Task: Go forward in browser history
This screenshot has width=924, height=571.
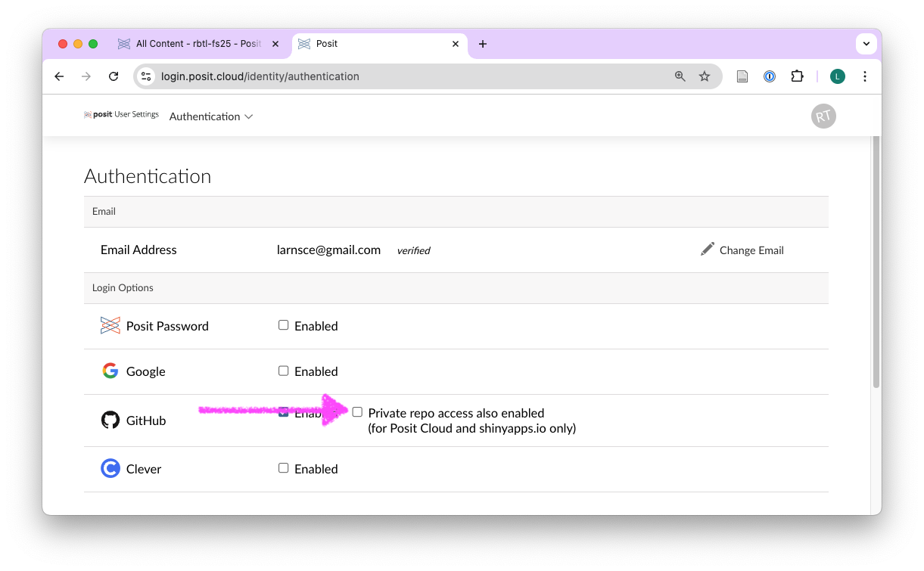Action: tap(86, 76)
